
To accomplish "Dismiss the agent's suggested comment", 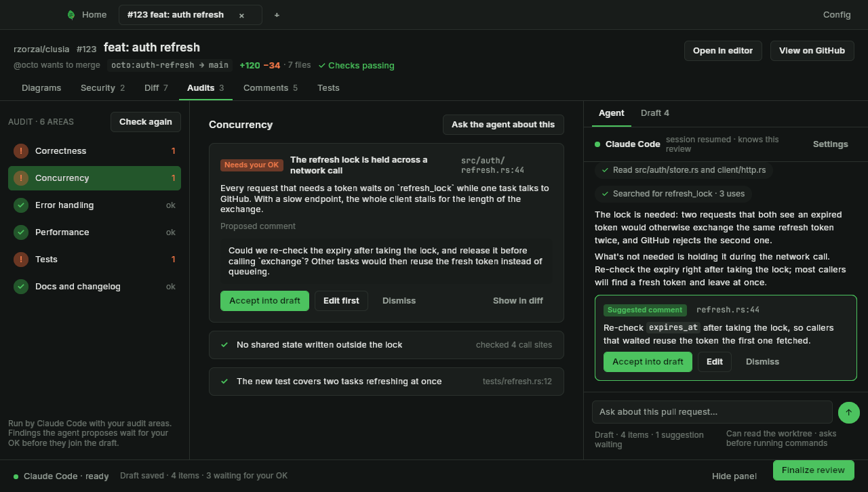I will (x=762, y=362).
